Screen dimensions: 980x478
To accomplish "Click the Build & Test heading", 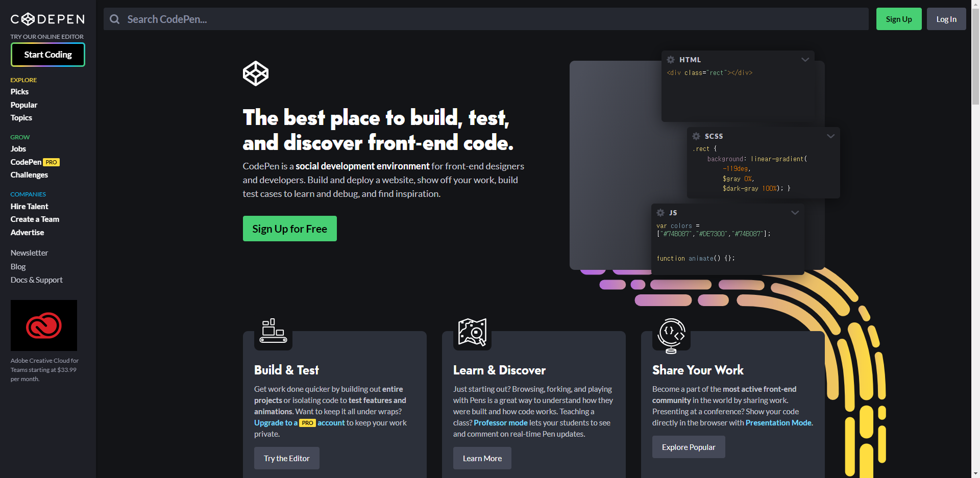I will 286,370.
